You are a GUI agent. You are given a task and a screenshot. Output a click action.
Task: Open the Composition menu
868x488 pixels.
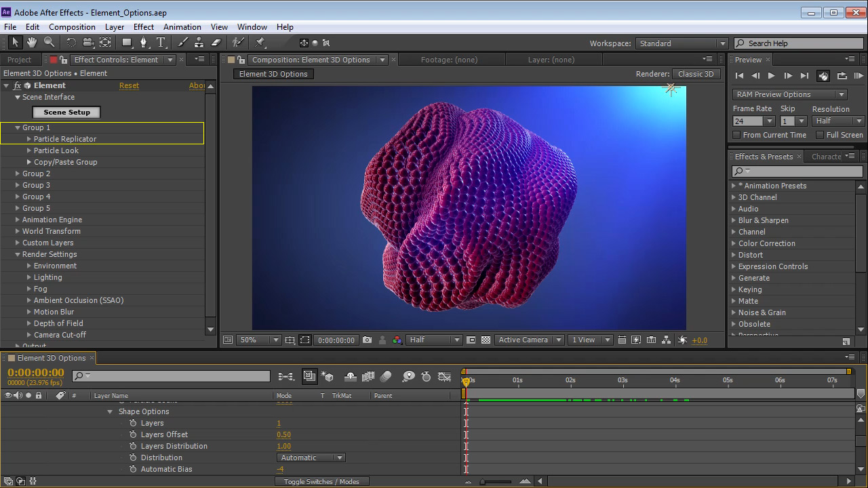72,26
